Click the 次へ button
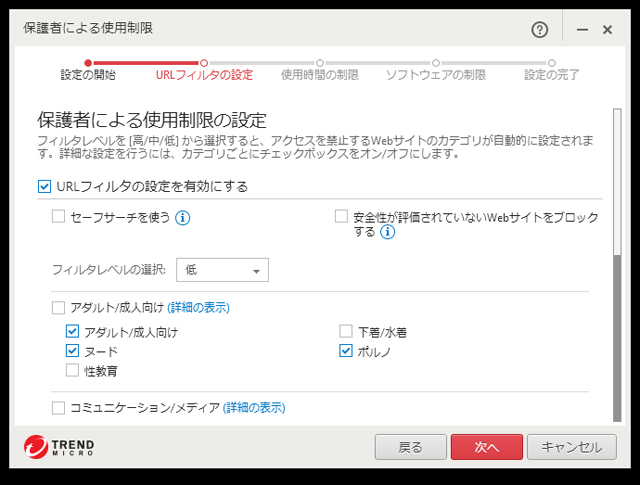This screenshot has height=485, width=640. (x=486, y=447)
